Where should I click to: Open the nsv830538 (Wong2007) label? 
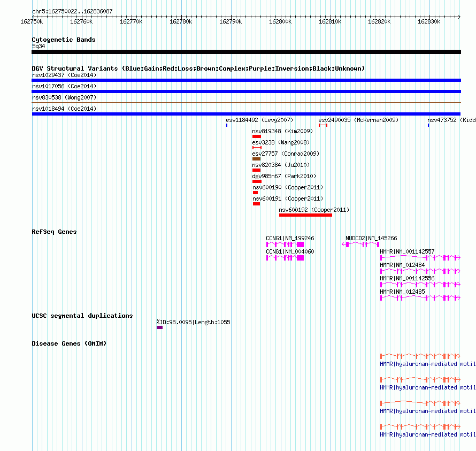pyautogui.click(x=64, y=97)
